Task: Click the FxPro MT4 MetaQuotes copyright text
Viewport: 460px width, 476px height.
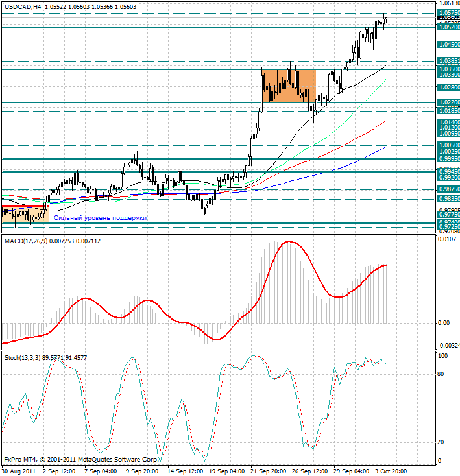Action: (81, 460)
